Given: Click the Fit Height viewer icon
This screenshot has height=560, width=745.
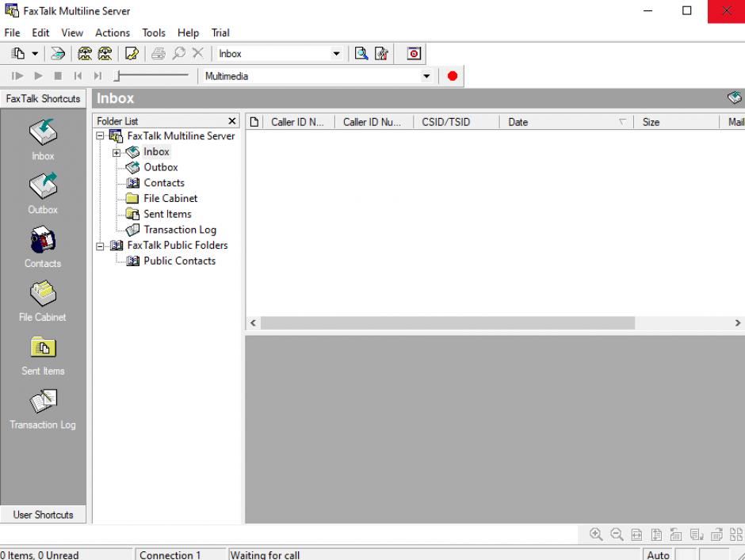Looking at the screenshot, I should tap(656, 535).
